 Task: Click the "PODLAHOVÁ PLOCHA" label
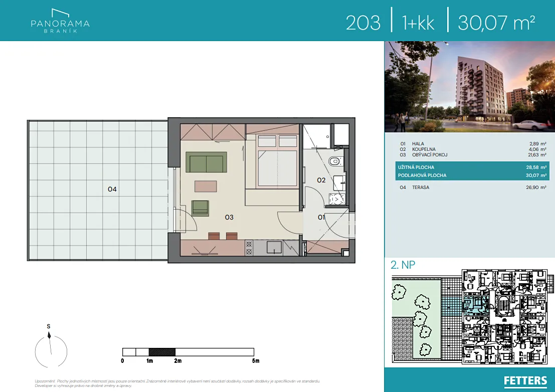click(x=422, y=175)
